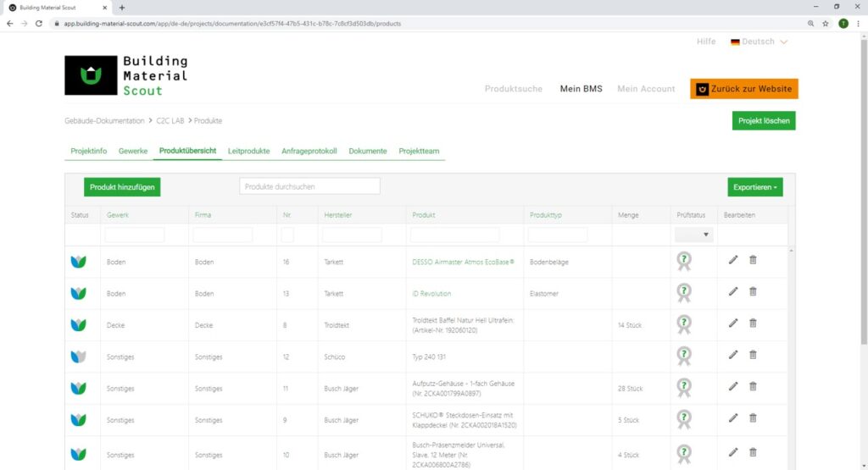Viewport: 868px width, 470px height.
Task: Focus the Gewerk column filter field
Action: pos(135,235)
